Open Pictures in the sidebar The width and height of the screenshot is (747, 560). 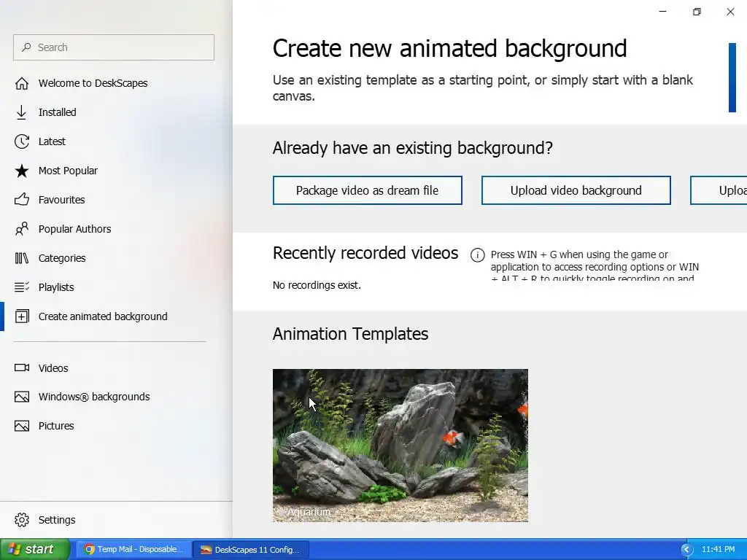coord(56,426)
